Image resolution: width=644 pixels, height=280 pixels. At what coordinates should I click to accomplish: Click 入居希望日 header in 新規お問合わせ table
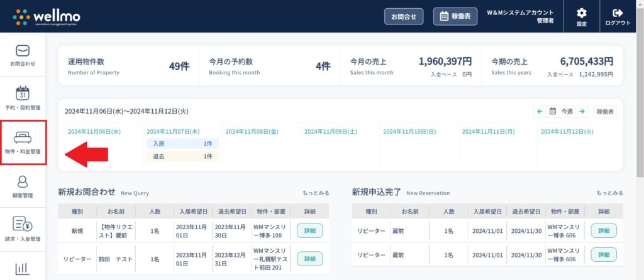pos(193,212)
